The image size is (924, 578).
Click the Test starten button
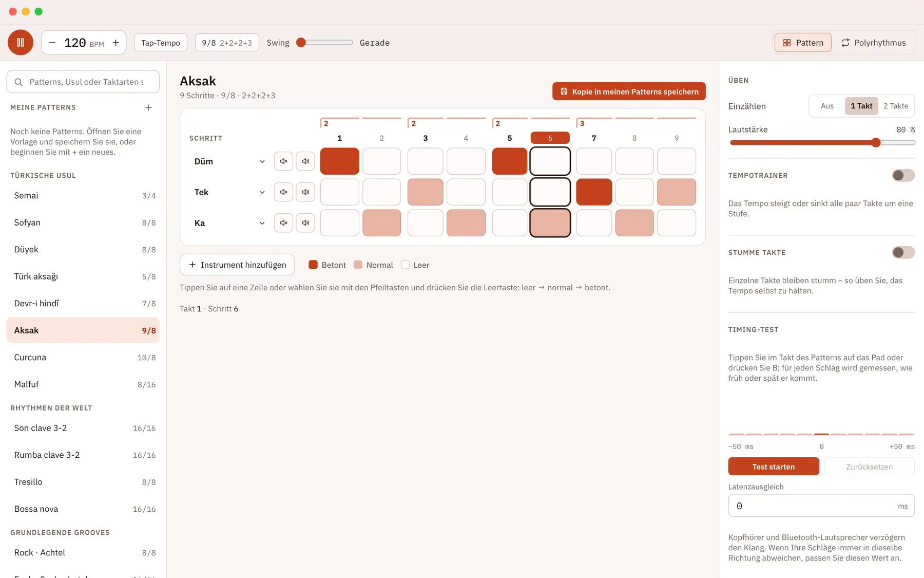[x=774, y=467]
